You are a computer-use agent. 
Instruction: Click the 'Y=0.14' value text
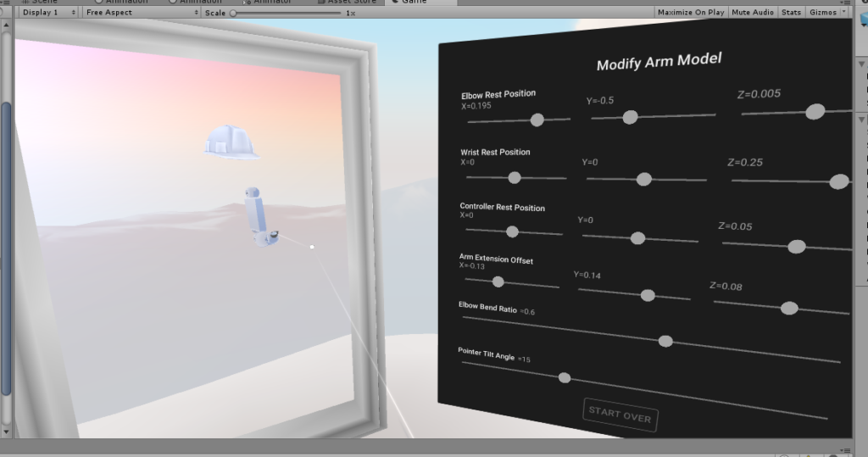pos(587,275)
